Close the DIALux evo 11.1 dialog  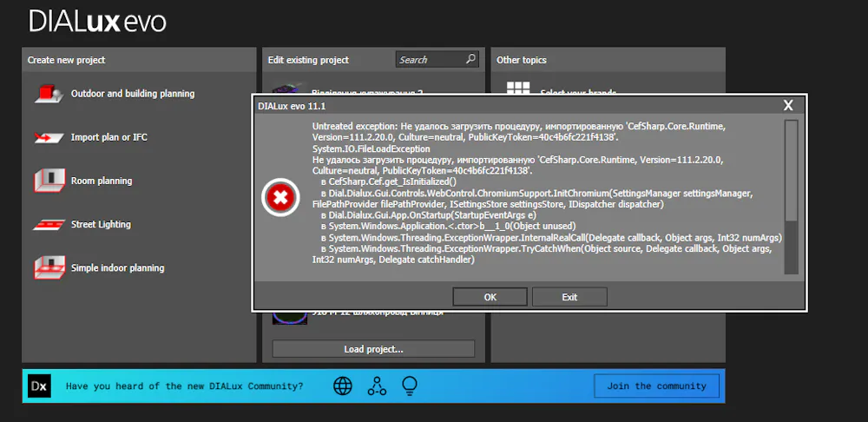[x=788, y=105]
